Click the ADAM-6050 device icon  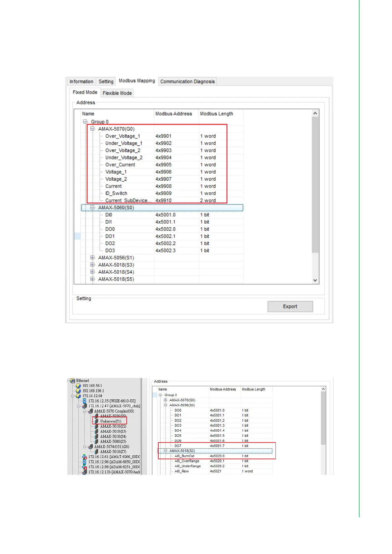[85, 462]
